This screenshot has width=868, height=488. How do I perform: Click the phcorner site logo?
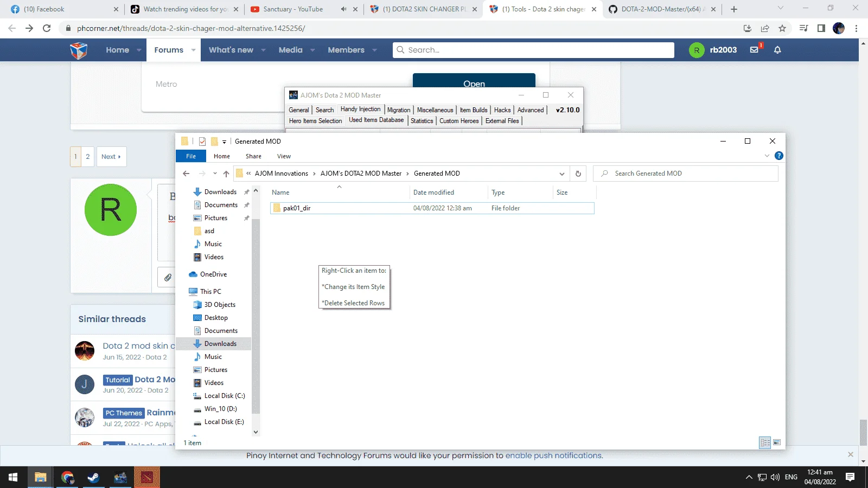(x=79, y=50)
